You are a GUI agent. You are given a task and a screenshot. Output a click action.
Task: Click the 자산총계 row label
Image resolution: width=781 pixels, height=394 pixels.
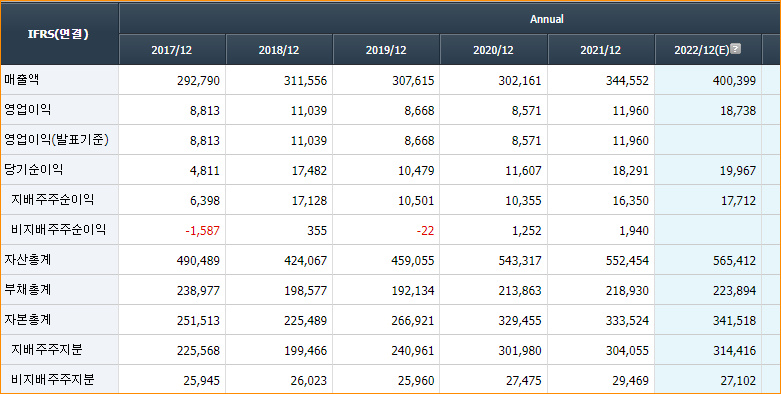[27, 260]
